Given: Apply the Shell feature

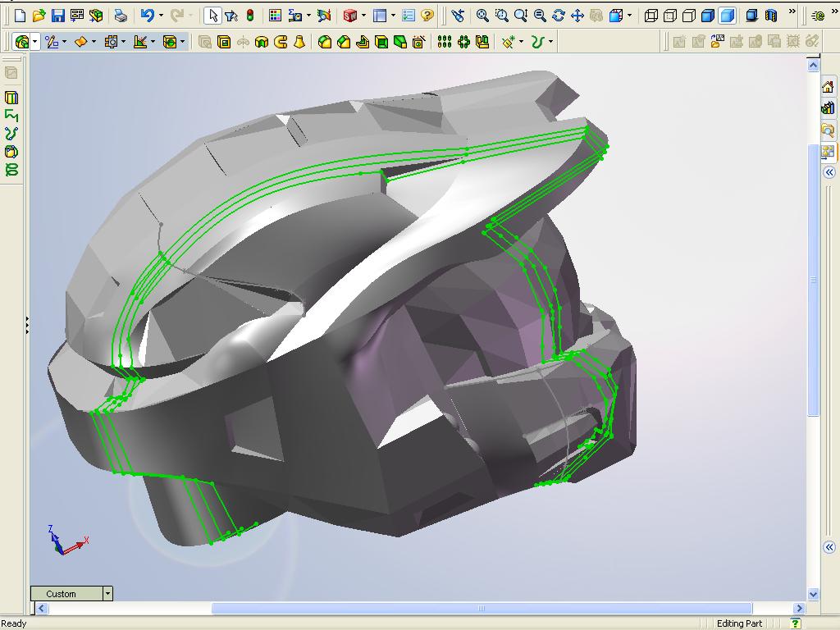Looking at the screenshot, I should (381, 41).
